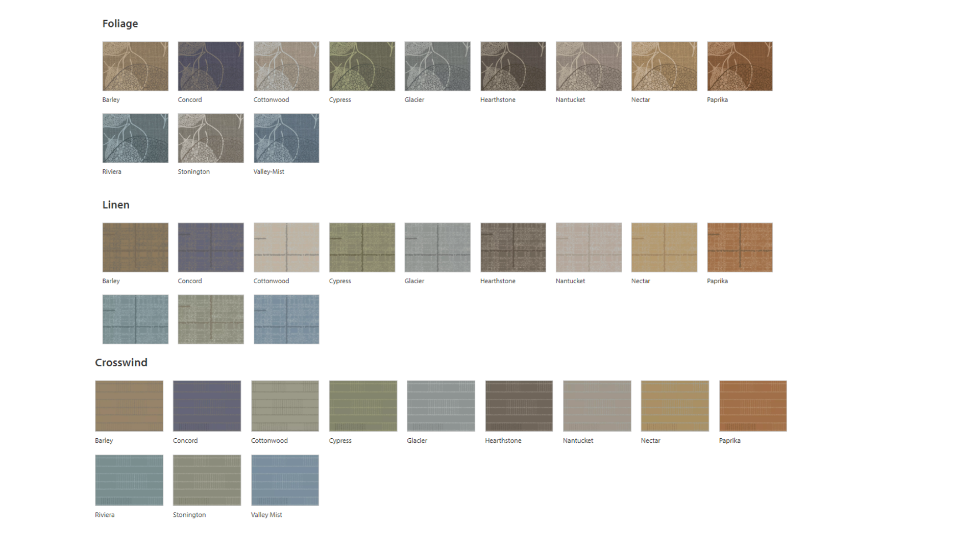Viewport: 980px width, 551px height.
Task: Open the Crosswind Nantucket swatch image
Action: pos(597,406)
